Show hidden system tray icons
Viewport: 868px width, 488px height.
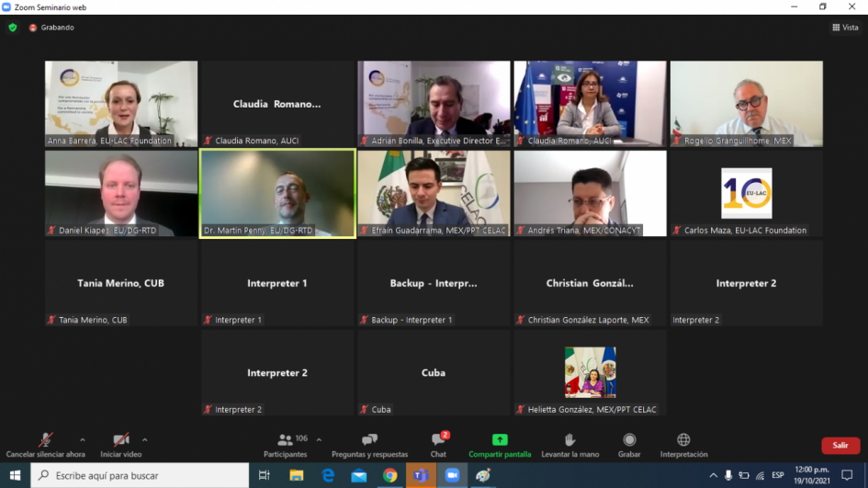coord(713,475)
